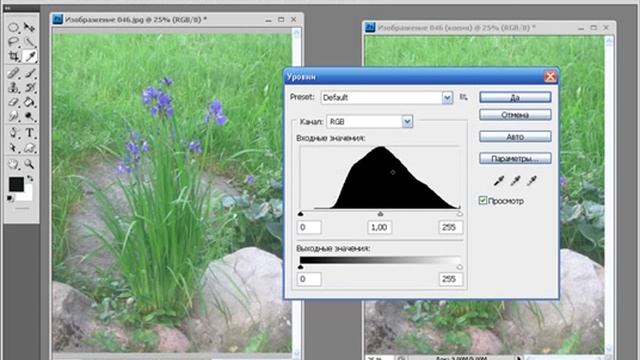Screen dimensions: 640x360
Task: Select the Move tool
Action: (x=29, y=28)
